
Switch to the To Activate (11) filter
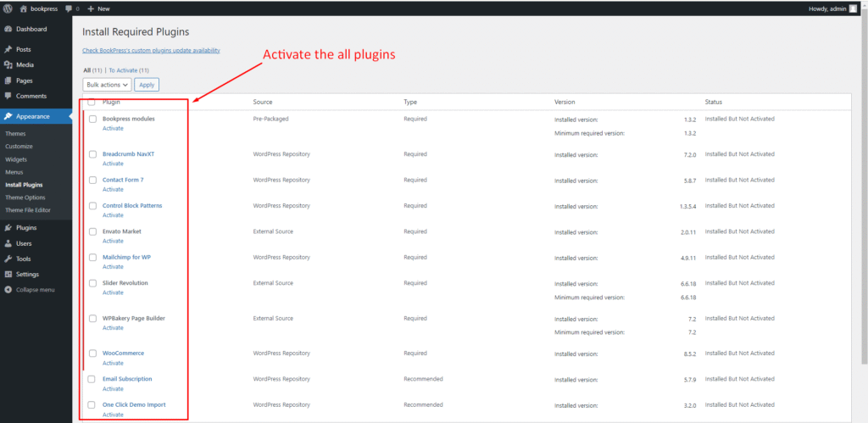pos(129,70)
